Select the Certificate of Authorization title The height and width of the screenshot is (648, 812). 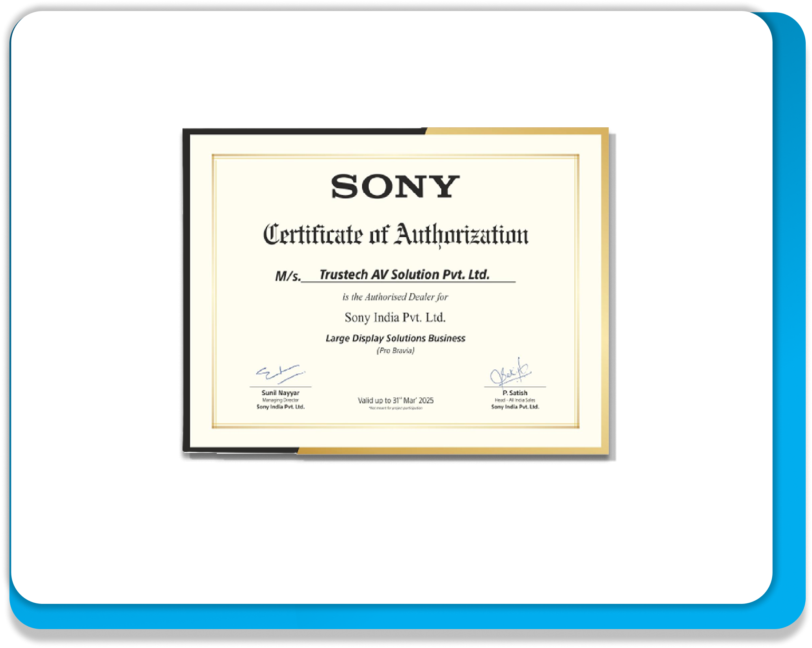(396, 235)
